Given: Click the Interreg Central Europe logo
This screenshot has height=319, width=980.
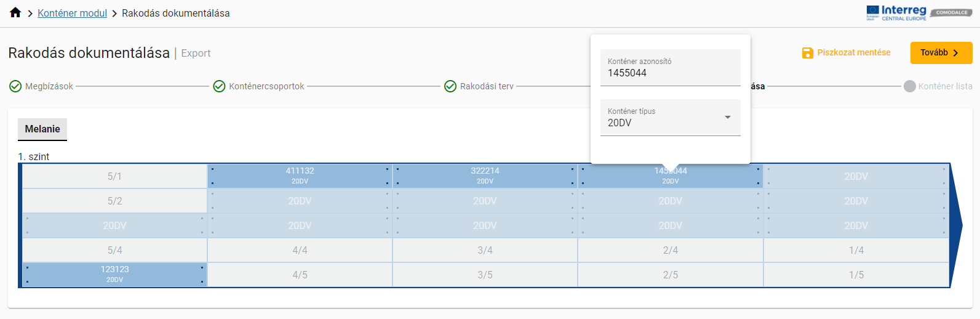Looking at the screenshot, I should (x=896, y=13).
